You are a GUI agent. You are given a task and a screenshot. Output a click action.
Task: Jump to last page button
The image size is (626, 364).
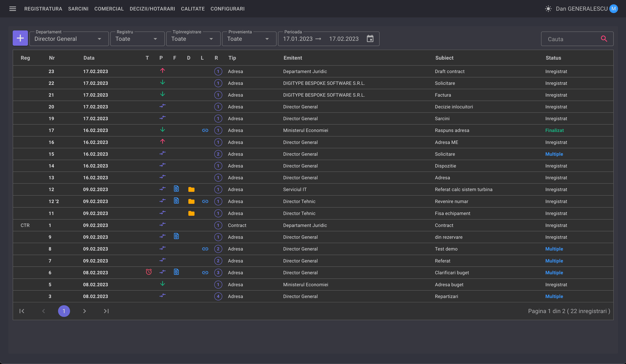tap(106, 311)
